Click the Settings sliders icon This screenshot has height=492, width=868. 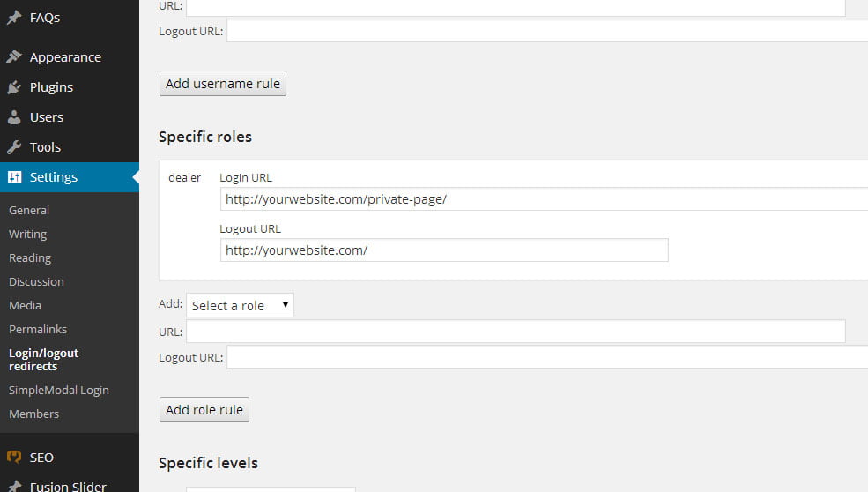[14, 177]
